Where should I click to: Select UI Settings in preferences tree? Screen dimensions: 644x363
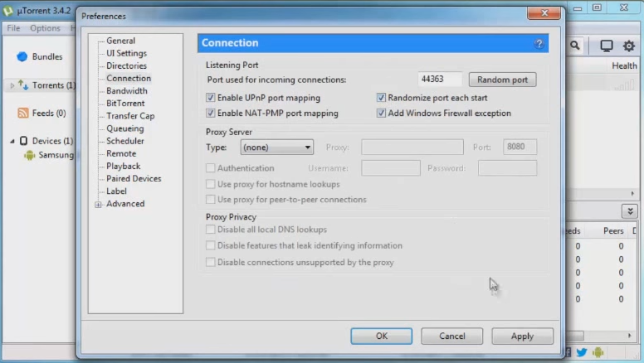tap(126, 53)
